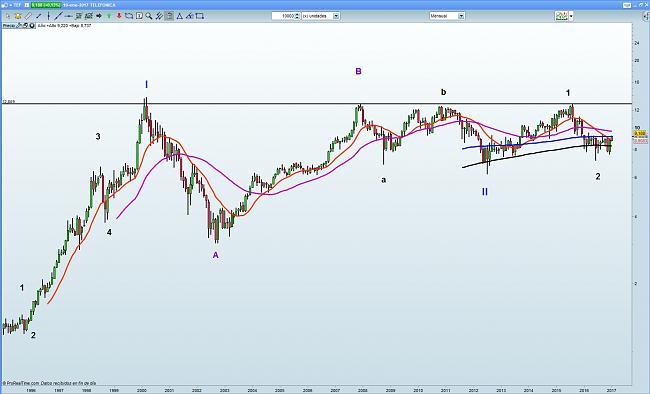The width and height of the screenshot is (650, 394).
Task: Select the pencil drawing tool
Action: click(x=28, y=16)
